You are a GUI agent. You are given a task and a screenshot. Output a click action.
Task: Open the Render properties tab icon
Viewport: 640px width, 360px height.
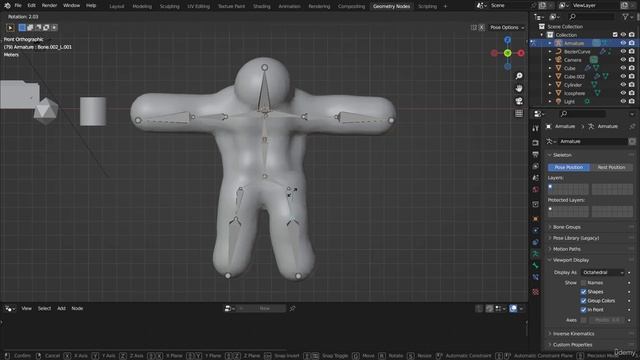[x=536, y=143]
